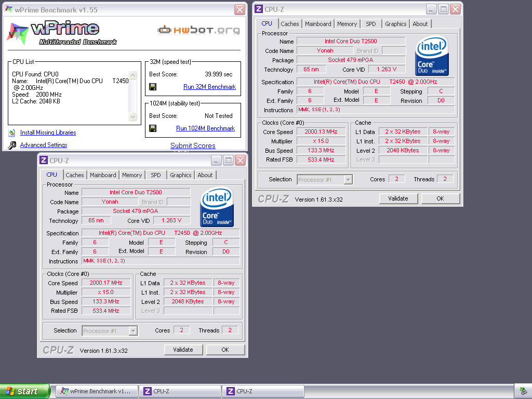Click Instructions field in top CPU-Z window
Screen dimensions: 532x399
tap(376, 110)
